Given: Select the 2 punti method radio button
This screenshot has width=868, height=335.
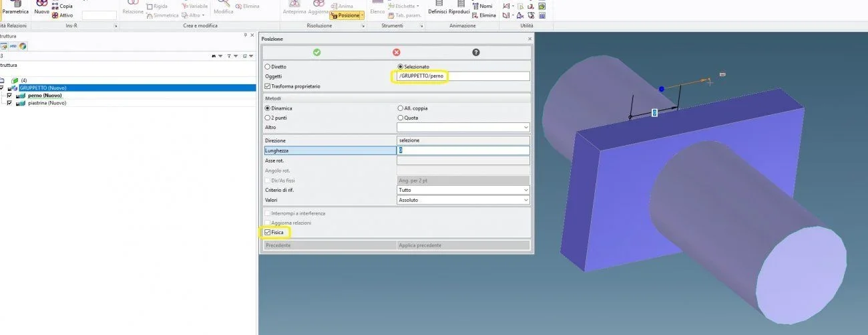Looking at the screenshot, I should 268,118.
